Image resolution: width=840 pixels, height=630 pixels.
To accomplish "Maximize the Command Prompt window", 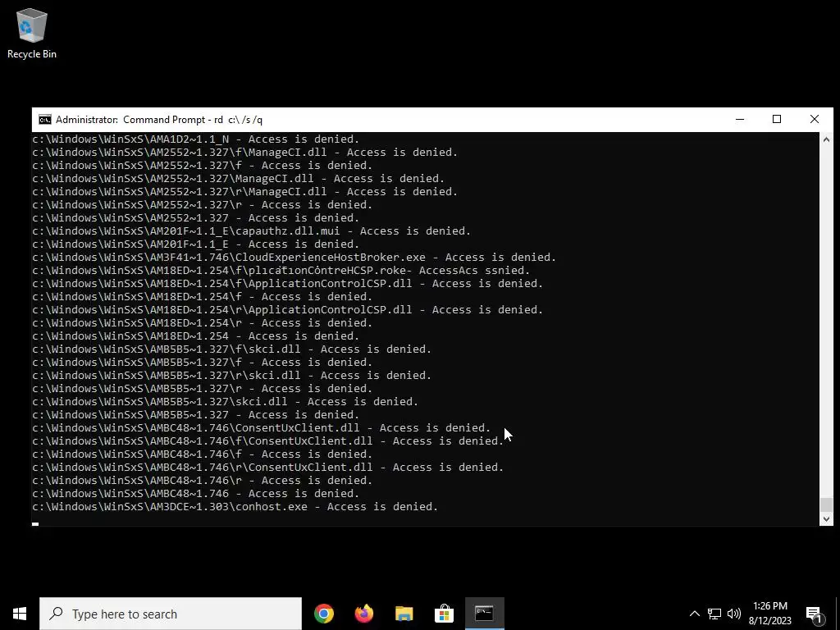I will (777, 120).
